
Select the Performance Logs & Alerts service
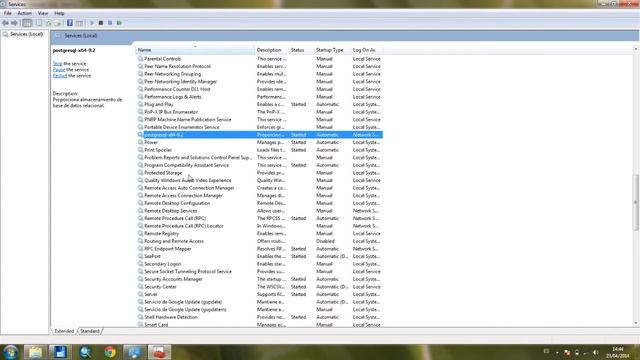[173, 97]
